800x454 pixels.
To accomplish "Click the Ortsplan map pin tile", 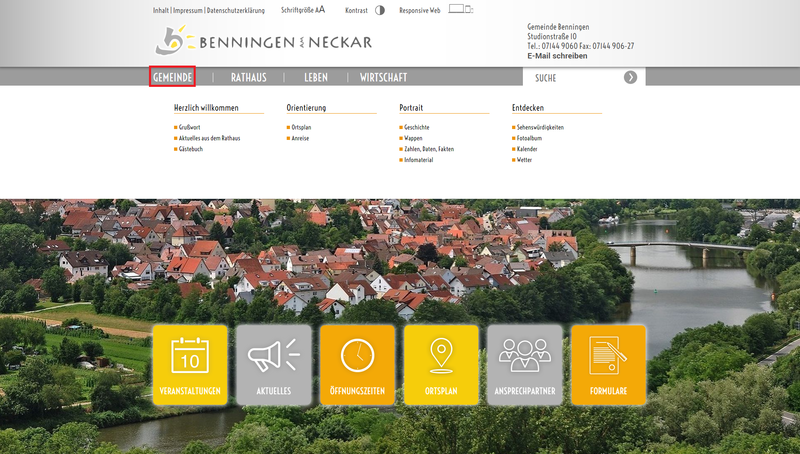I will [x=441, y=365].
